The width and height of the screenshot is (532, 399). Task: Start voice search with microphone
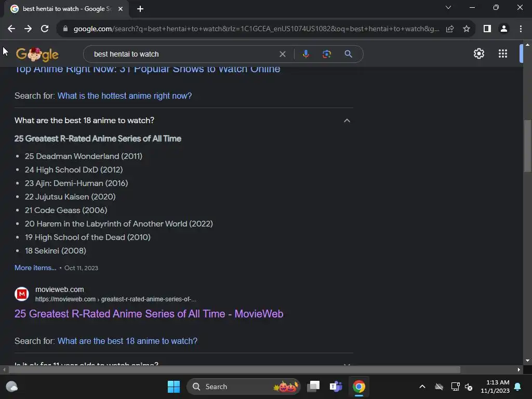tap(305, 54)
